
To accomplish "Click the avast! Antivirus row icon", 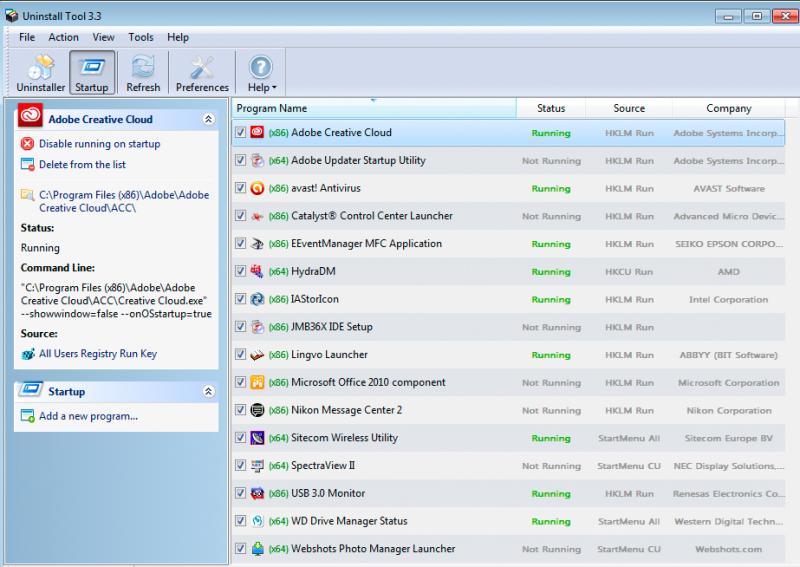I will [x=257, y=188].
